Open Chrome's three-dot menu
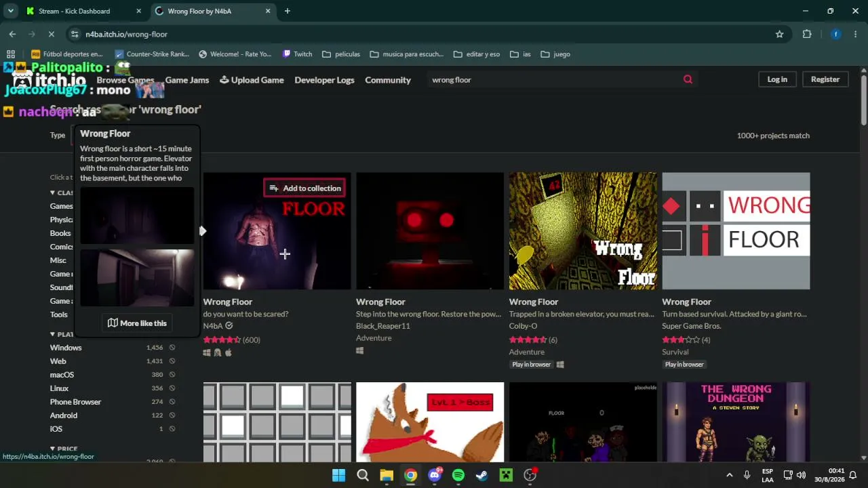Viewport: 868px width, 488px height. pos(856,34)
